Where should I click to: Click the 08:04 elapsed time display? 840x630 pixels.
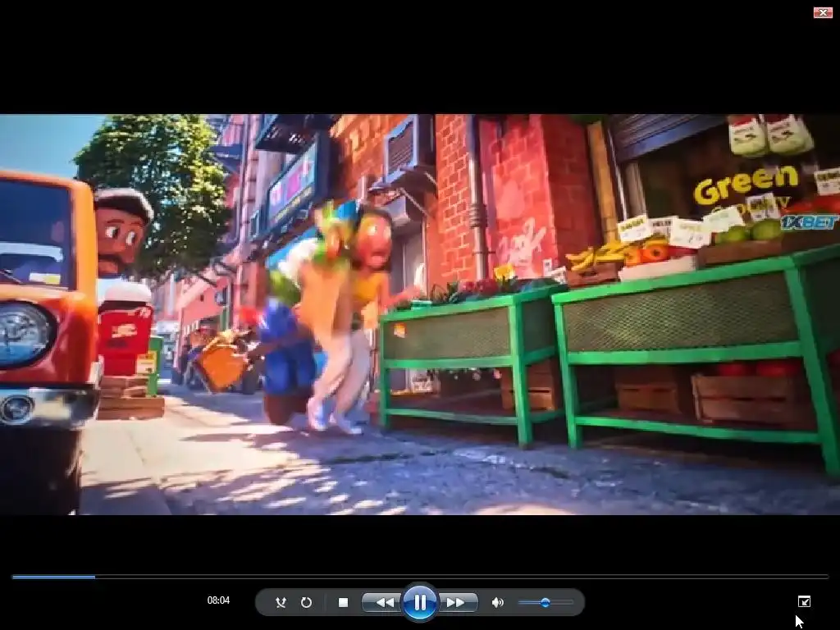[218, 600]
